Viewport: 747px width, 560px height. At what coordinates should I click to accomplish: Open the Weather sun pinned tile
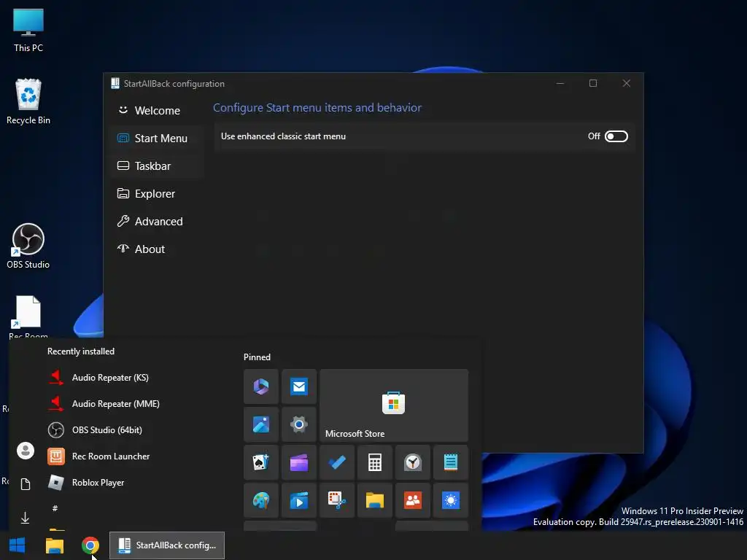point(451,500)
